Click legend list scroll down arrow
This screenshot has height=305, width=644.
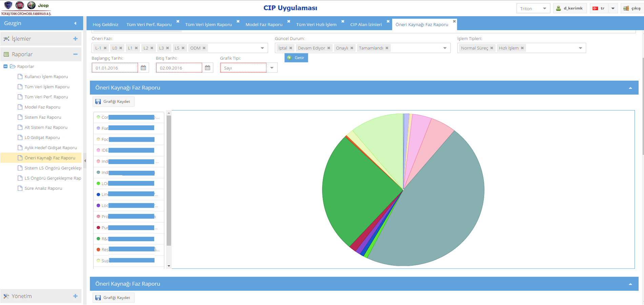tap(169, 266)
